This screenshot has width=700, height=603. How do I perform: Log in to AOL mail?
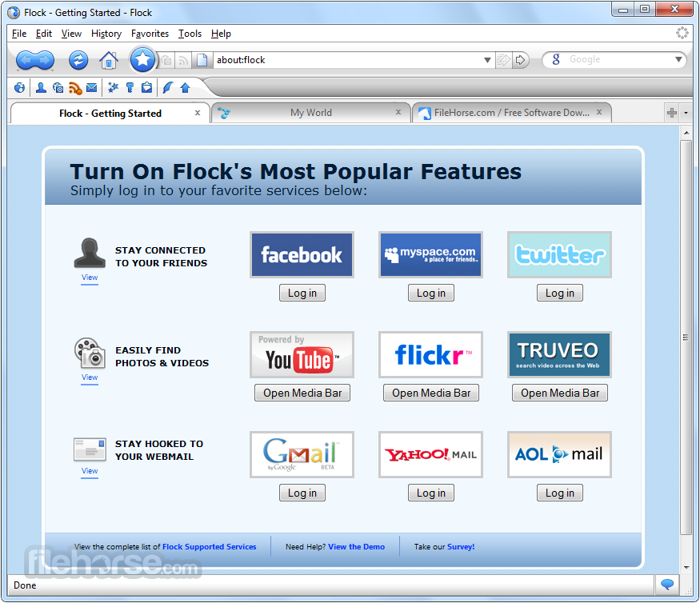[560, 493]
